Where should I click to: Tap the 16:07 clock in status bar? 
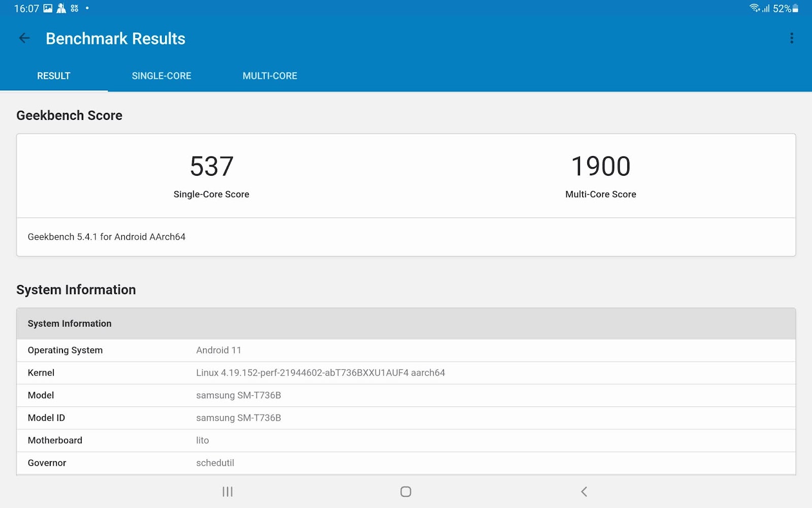[26, 9]
